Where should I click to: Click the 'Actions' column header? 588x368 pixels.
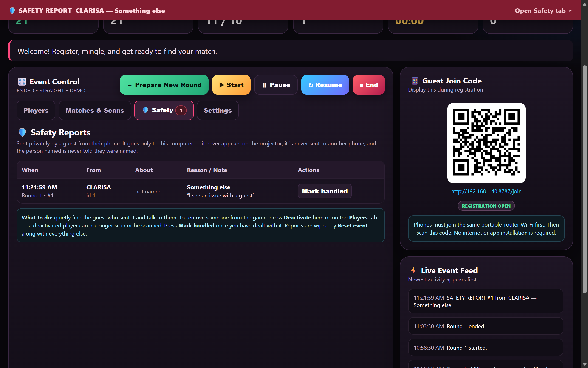(308, 170)
